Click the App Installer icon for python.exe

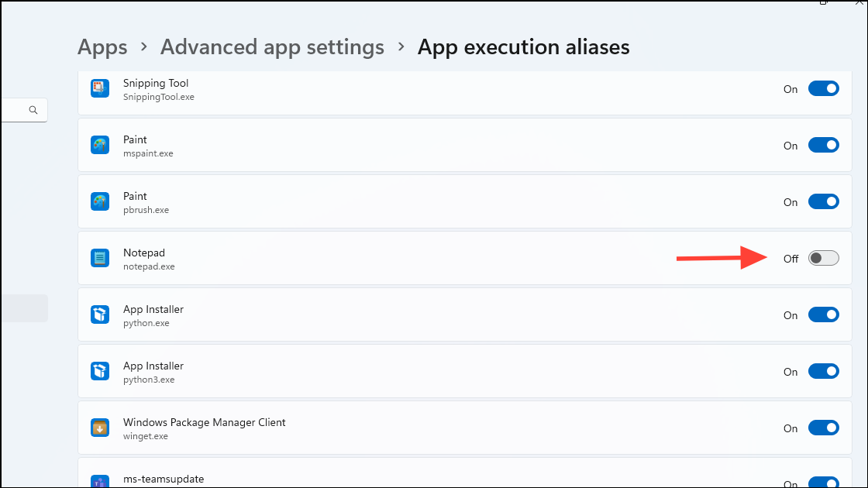pyautogui.click(x=100, y=314)
